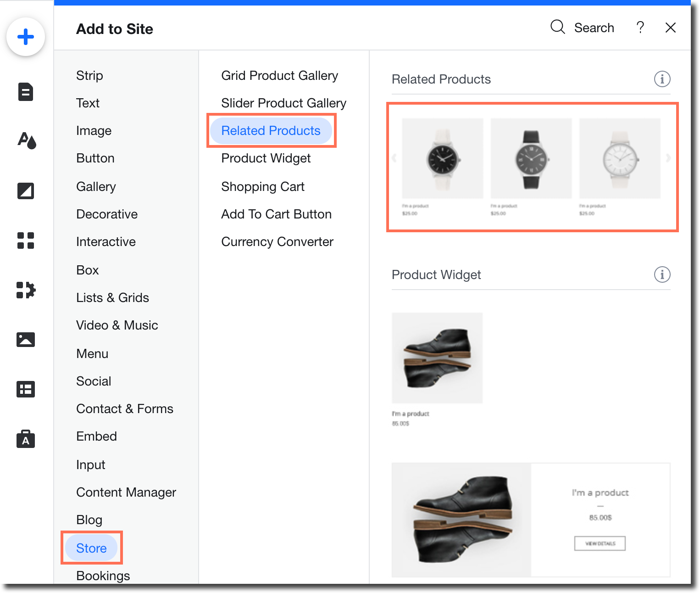
Task: Close the Add to Site panel
Action: (671, 28)
